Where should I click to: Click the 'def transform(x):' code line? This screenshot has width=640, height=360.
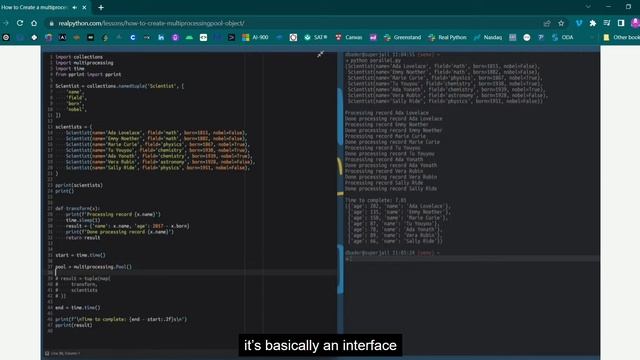point(77,208)
